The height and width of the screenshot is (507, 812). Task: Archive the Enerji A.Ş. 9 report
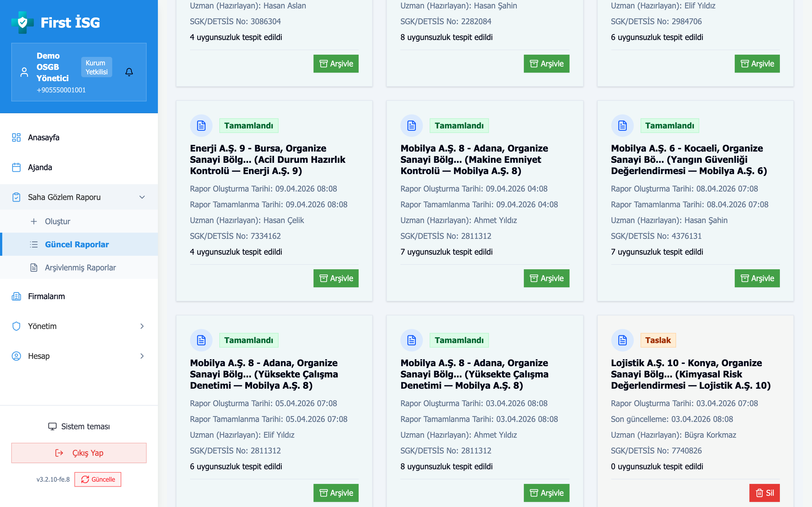click(x=336, y=278)
